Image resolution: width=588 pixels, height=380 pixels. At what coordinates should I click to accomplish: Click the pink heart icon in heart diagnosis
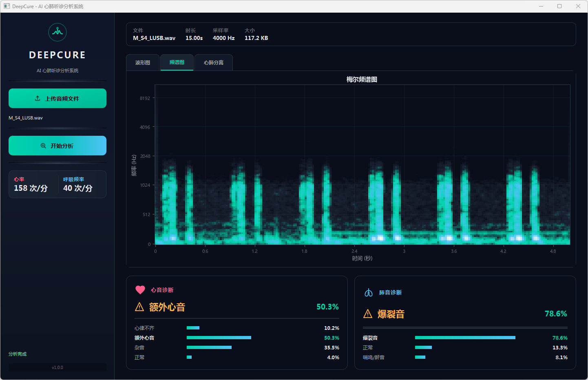[x=140, y=290]
